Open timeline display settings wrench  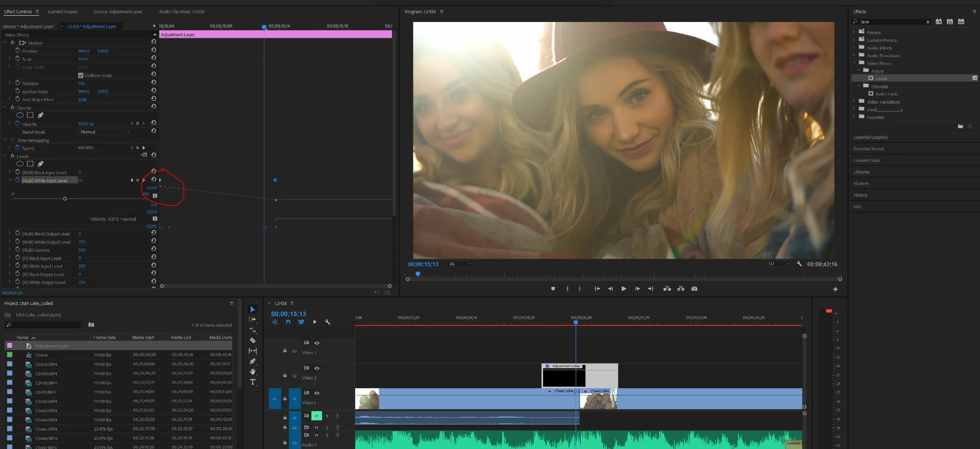click(x=328, y=322)
